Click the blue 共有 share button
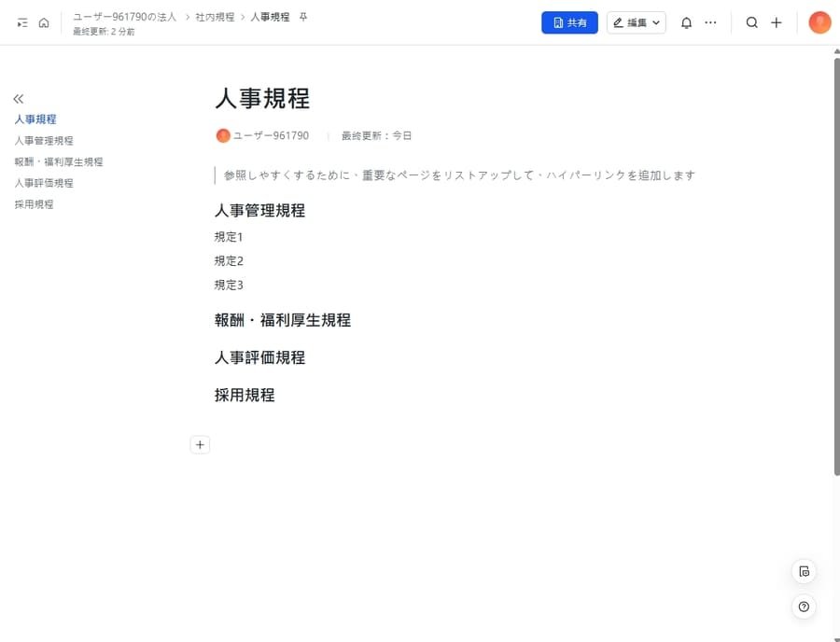Viewport: 840px width, 642px height. tap(569, 21)
